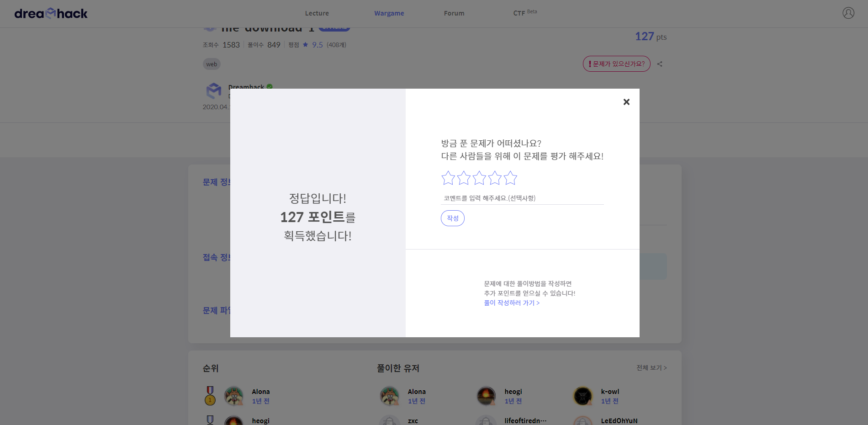This screenshot has height=425, width=868.
Task: Click the 풀이수 849 solve count
Action: [x=264, y=45]
